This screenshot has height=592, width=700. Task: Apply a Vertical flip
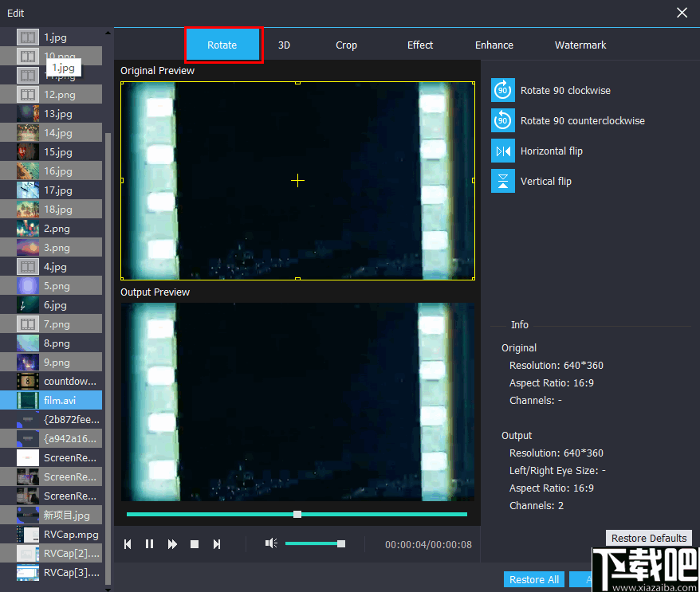pyautogui.click(x=501, y=181)
